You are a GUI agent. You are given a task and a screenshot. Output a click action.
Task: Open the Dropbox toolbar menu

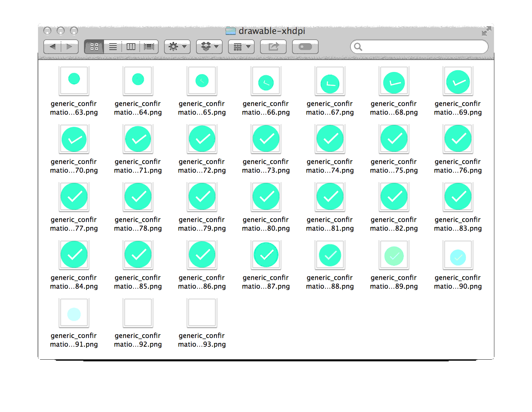point(209,47)
